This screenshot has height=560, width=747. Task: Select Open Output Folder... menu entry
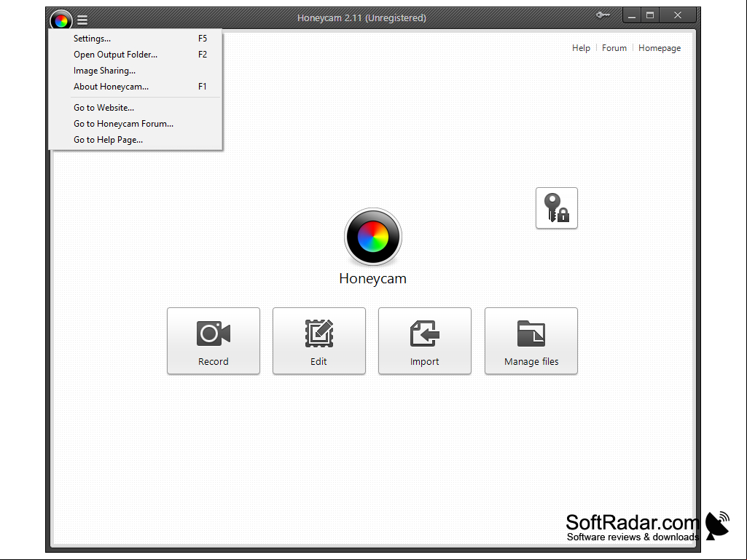coord(136,55)
